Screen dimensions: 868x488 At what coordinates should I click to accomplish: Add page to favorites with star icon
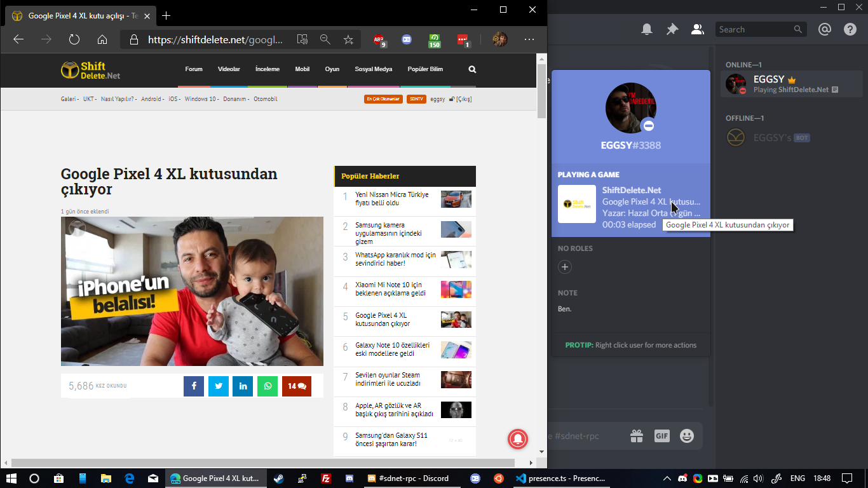[x=348, y=39]
